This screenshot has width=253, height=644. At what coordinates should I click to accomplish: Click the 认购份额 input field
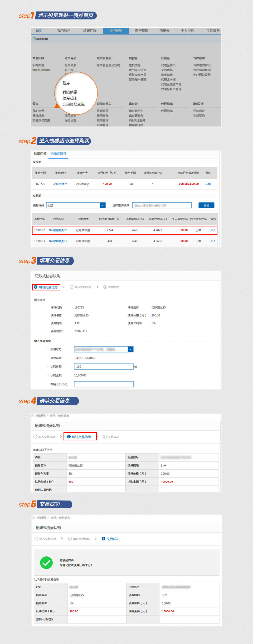(104, 366)
